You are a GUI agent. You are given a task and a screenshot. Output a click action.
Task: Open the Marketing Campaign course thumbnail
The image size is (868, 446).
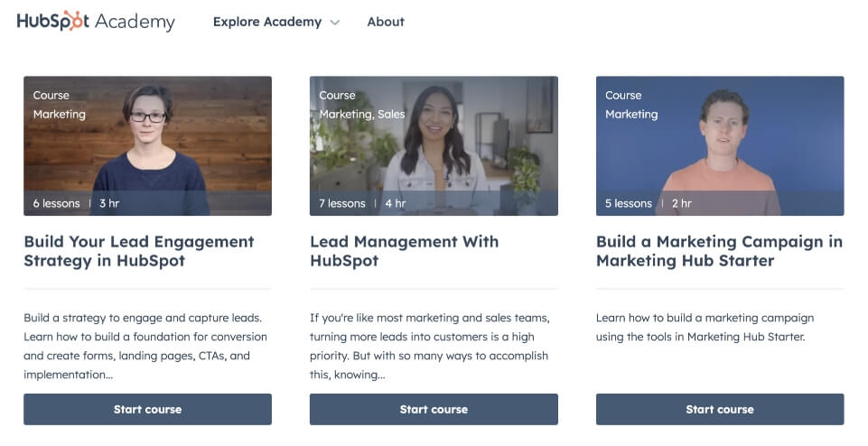720,145
